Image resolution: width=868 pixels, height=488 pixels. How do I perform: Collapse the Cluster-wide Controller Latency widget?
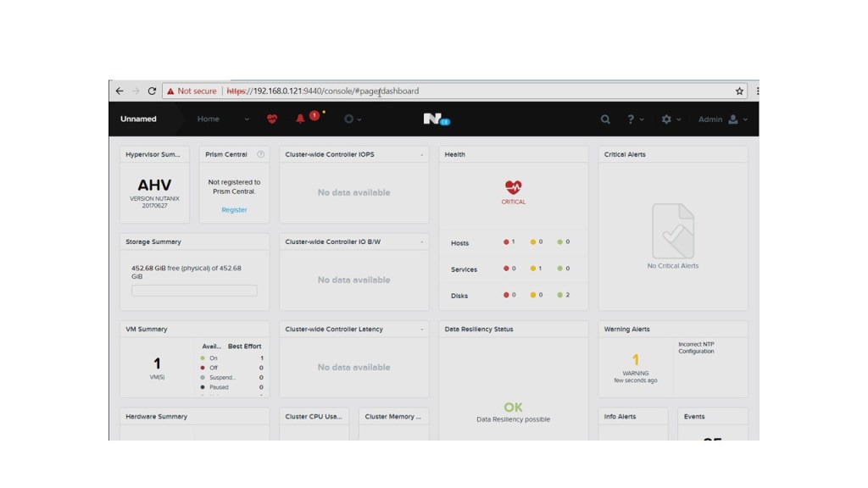pos(422,330)
